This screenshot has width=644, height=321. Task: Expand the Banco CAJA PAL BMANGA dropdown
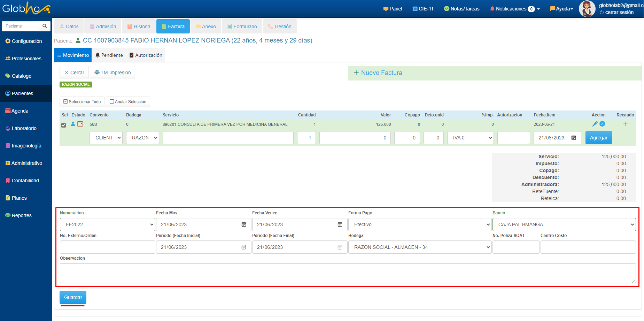pos(564,224)
